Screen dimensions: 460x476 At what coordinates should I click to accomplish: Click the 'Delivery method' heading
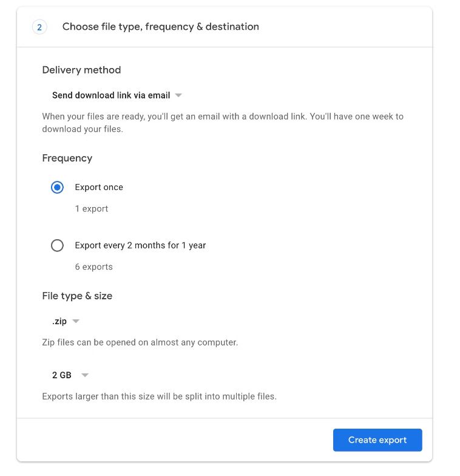(81, 70)
